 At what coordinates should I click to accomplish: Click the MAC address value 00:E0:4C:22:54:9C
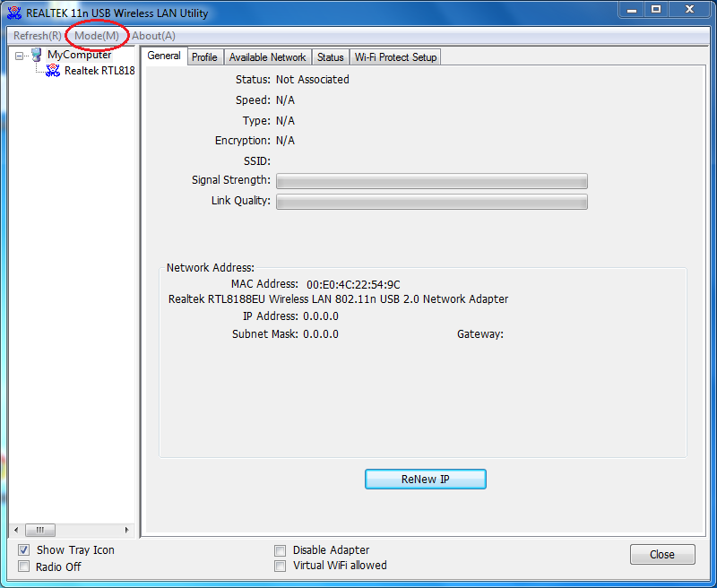click(x=353, y=285)
